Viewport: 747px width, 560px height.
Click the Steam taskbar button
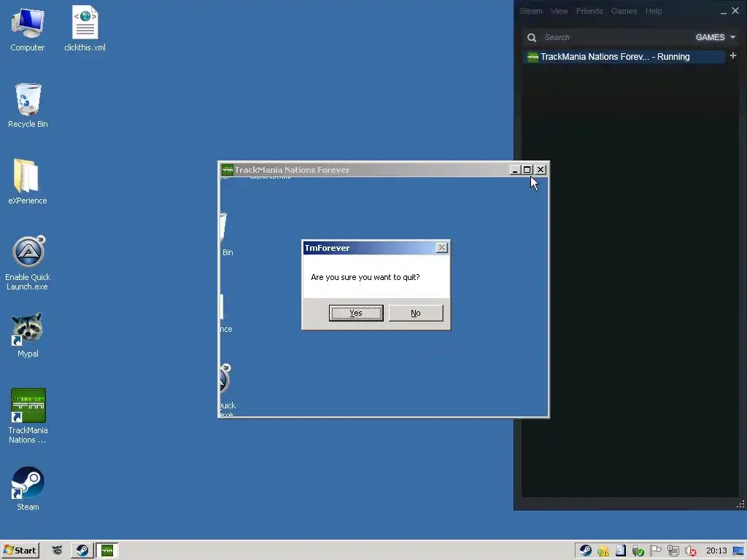coord(82,551)
